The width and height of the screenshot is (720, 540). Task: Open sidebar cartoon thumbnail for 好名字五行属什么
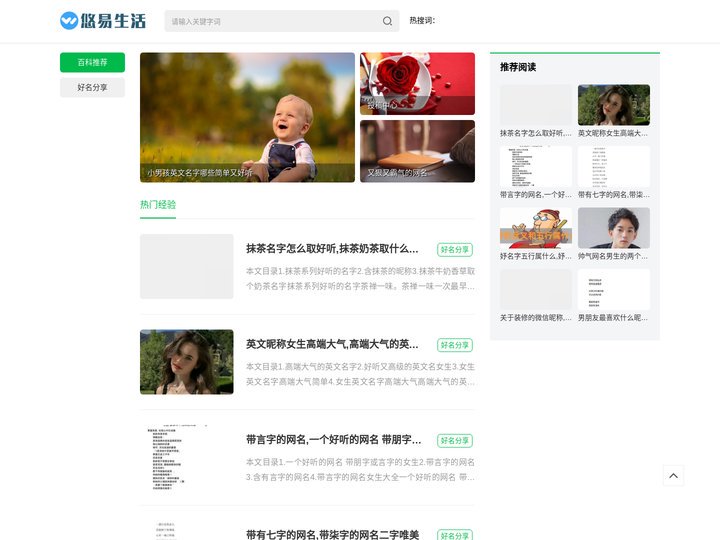pyautogui.click(x=536, y=228)
